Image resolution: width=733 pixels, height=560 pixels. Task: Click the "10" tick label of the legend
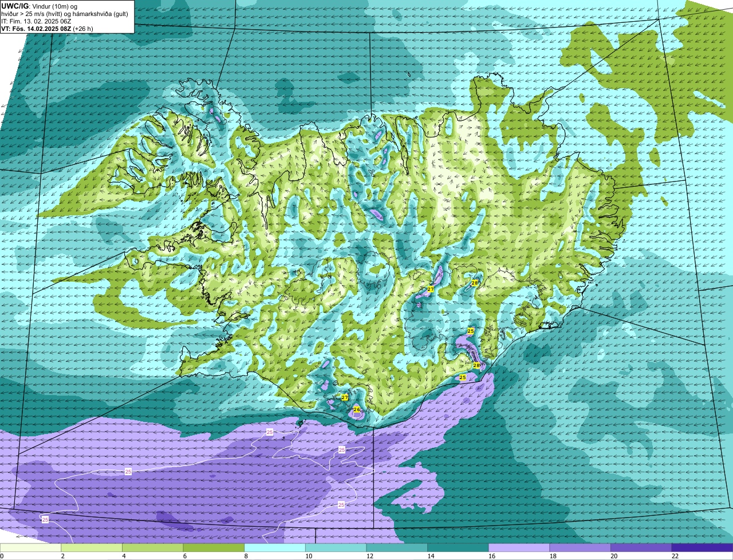(308, 556)
